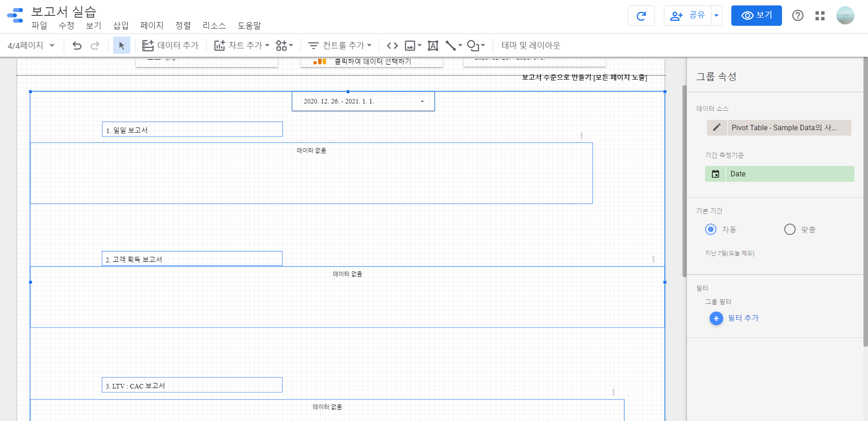Open the 보기 menu in the menu bar

coord(94,26)
